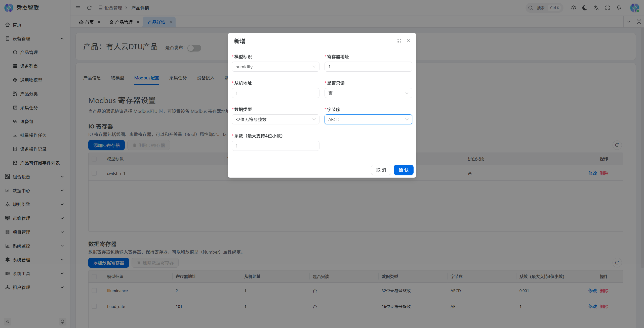The image size is (644, 328).
Task: Click the 确认 button
Action: point(403,170)
